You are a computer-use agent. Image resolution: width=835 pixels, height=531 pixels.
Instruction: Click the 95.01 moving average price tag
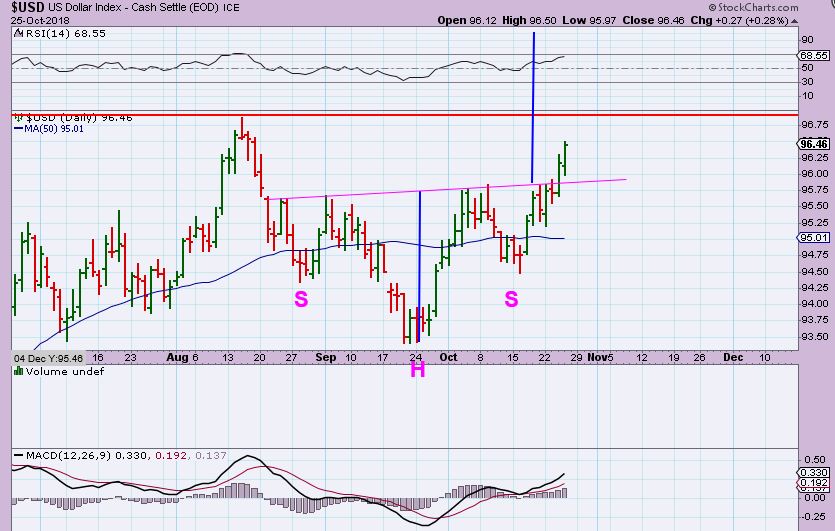[815, 238]
